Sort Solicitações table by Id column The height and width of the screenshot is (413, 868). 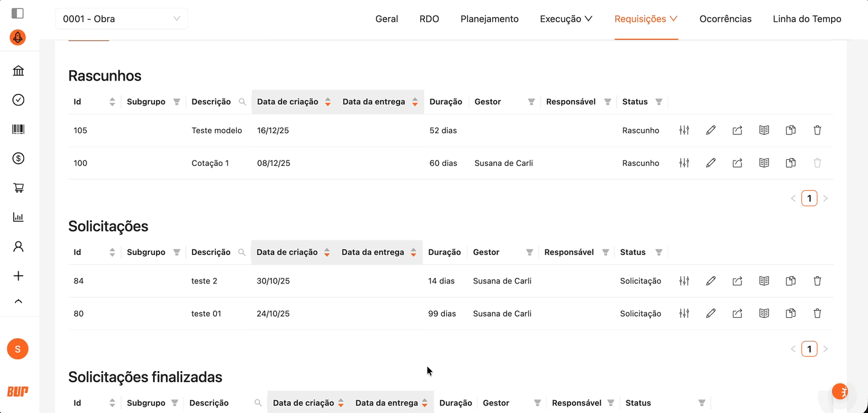click(x=112, y=253)
